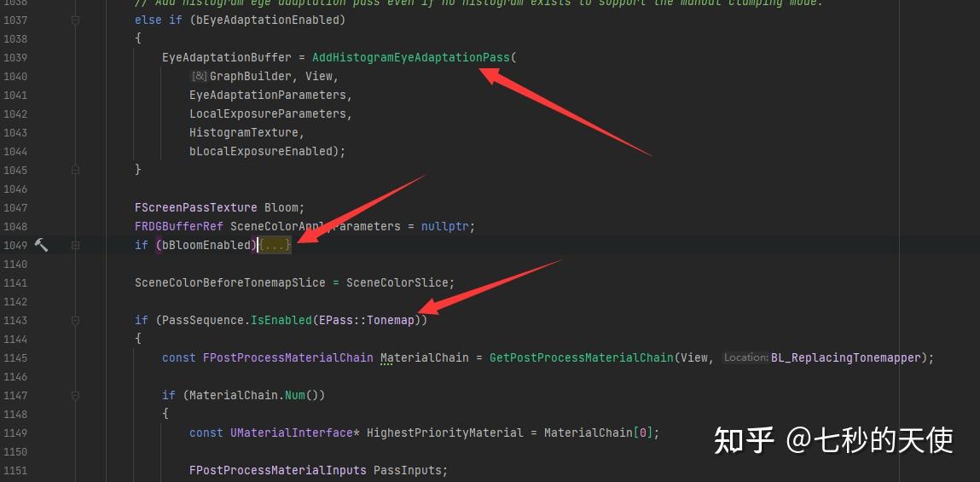Click the IsEnabled method call
The width and height of the screenshot is (980, 482).
(281, 320)
